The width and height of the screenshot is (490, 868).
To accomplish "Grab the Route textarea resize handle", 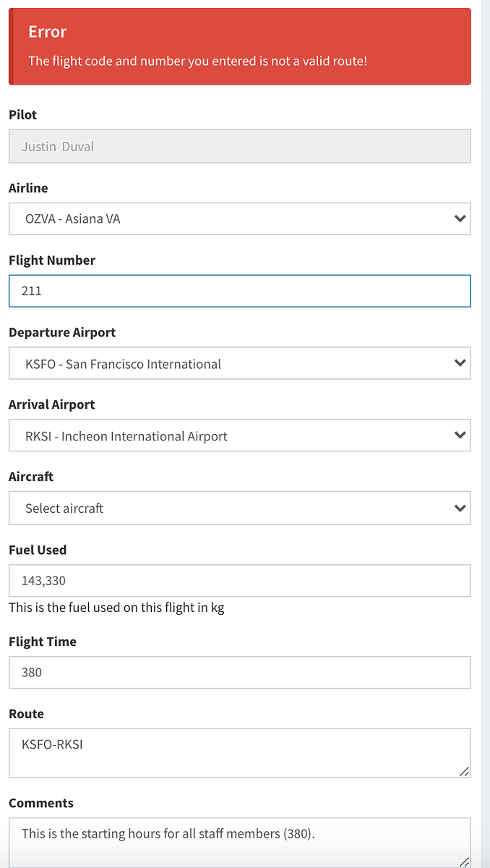I will coord(464,772).
